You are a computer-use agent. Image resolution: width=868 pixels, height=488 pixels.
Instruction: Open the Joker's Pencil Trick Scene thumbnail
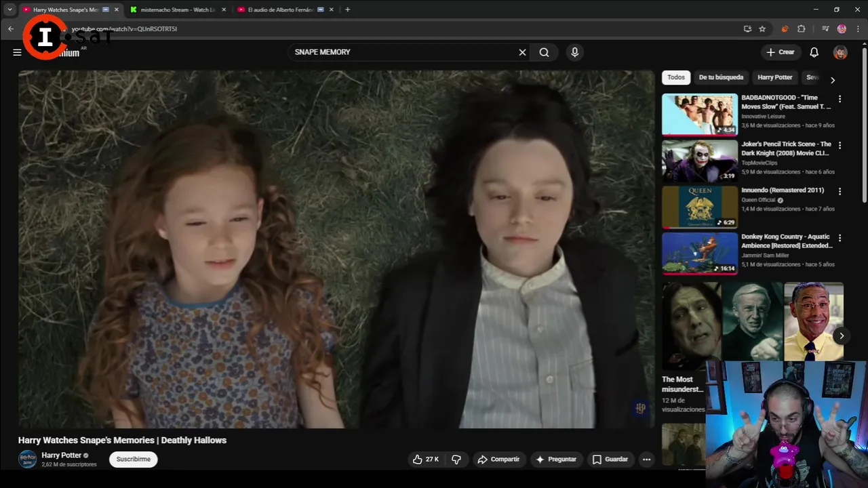[x=699, y=161]
